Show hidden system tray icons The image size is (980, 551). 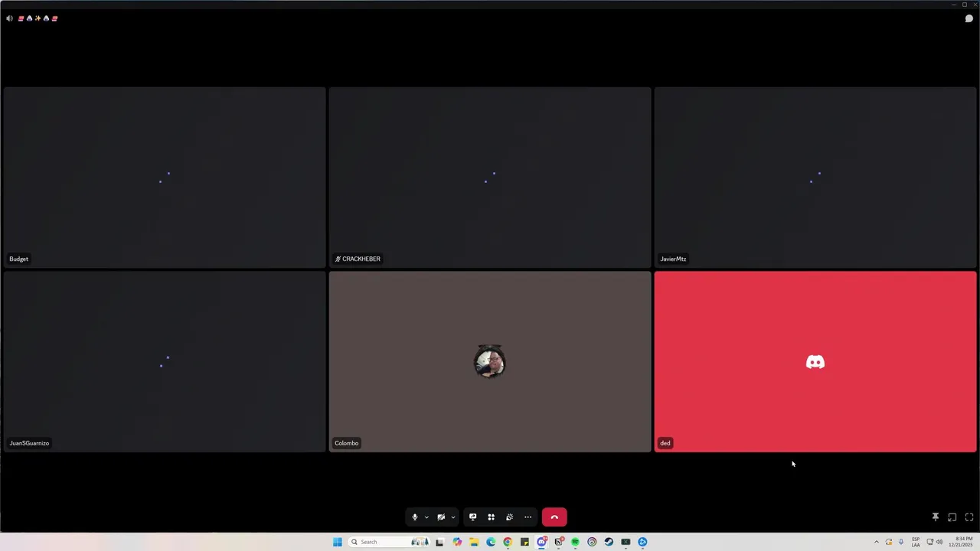tap(877, 542)
